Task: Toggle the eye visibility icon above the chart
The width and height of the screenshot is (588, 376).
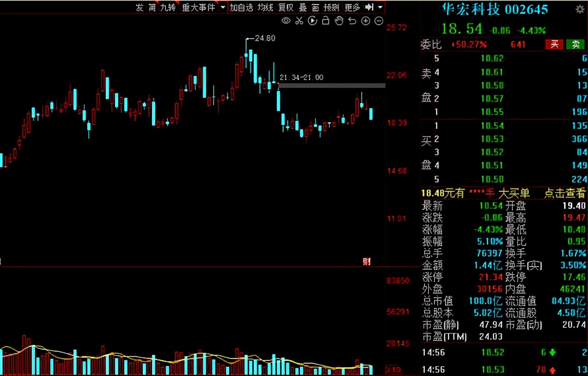Action: 286,21
